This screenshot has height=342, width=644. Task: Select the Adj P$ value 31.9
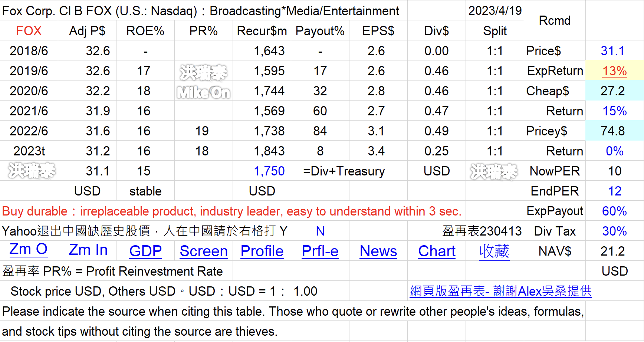pyautogui.click(x=98, y=111)
